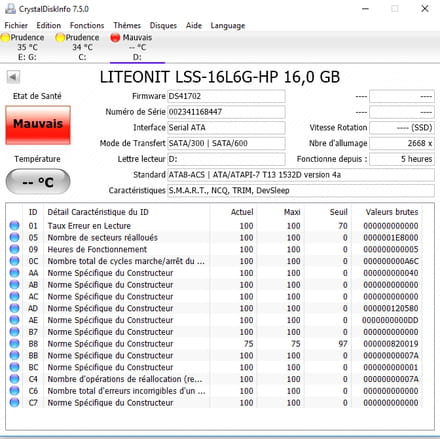440x439 pixels.
Task: Click the Caractéristiques field S.M.A.R.T., NCQ
Action: pyautogui.click(x=301, y=190)
